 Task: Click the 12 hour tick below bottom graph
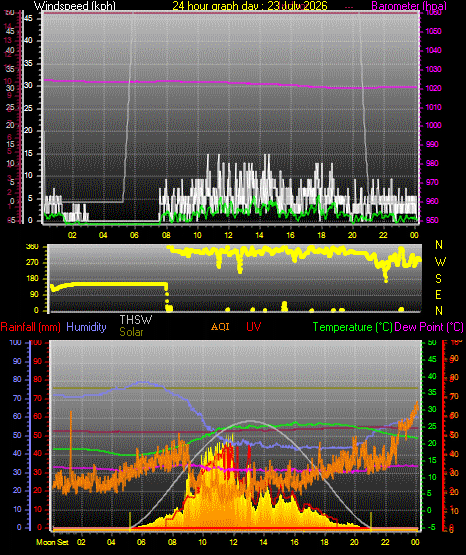(233, 542)
